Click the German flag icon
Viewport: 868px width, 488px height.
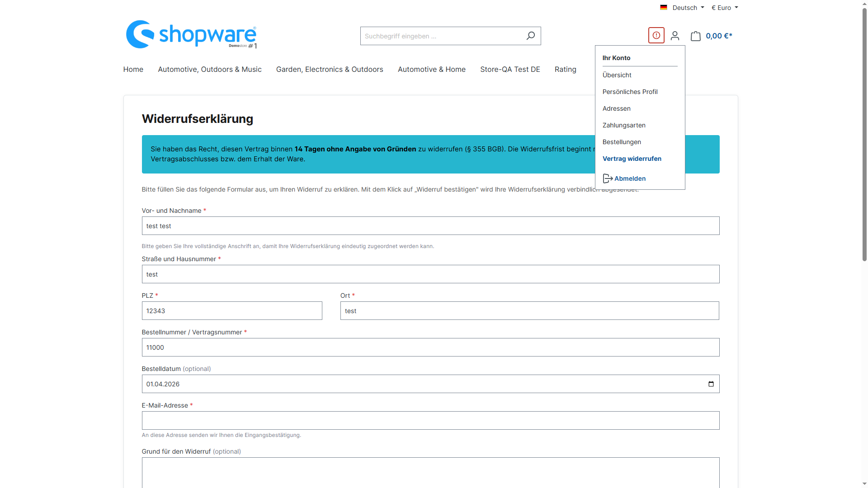(663, 7)
